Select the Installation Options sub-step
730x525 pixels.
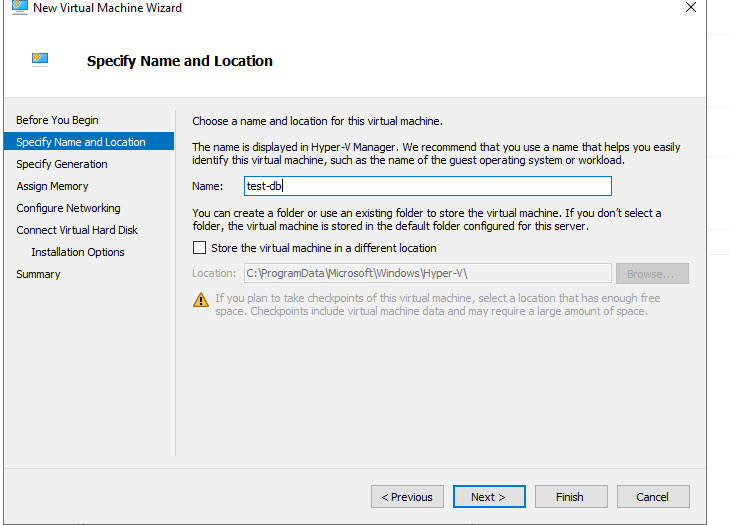pyautogui.click(x=78, y=252)
